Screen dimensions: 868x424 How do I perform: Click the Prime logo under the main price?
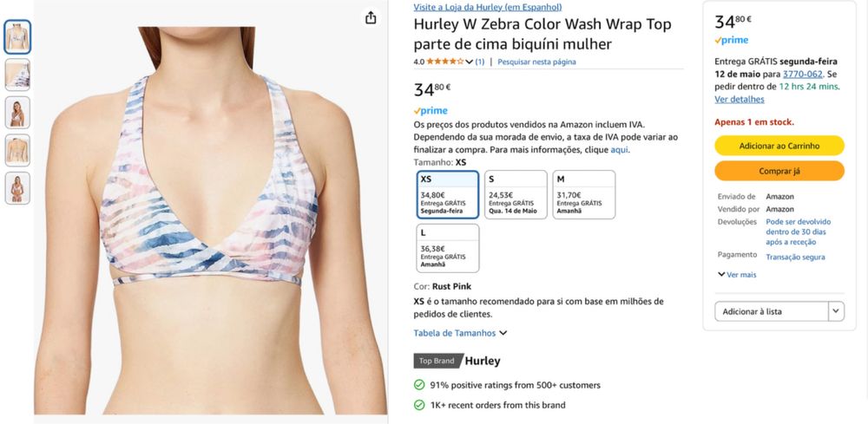tap(431, 111)
